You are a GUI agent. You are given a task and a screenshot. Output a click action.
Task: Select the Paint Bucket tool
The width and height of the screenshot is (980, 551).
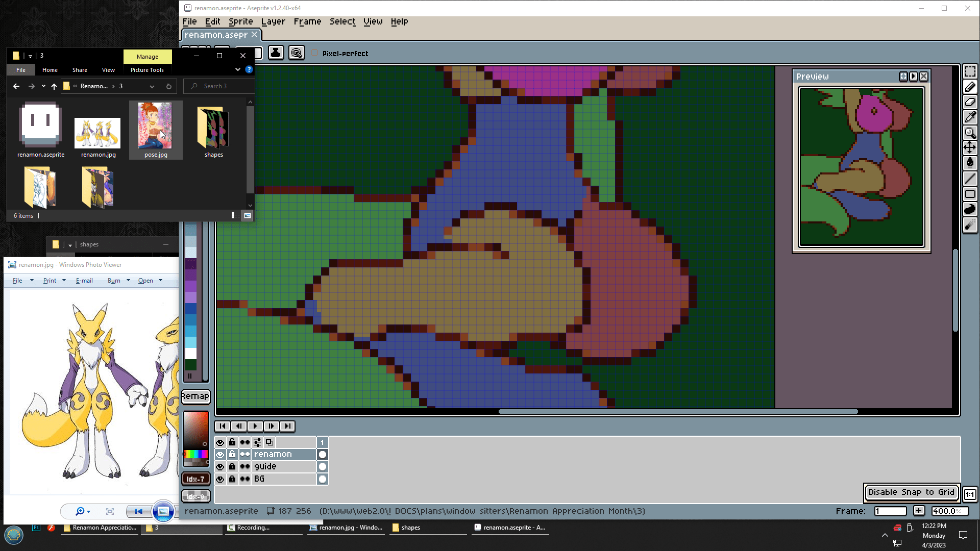[970, 163]
